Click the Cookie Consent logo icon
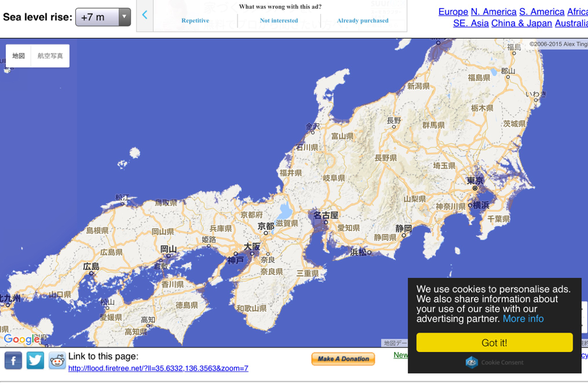 pos(472,363)
